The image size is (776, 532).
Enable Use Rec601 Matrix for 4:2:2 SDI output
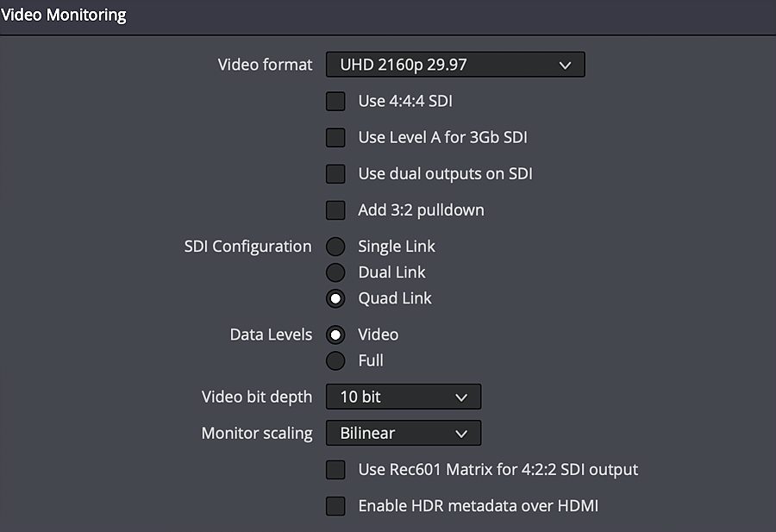click(335, 470)
